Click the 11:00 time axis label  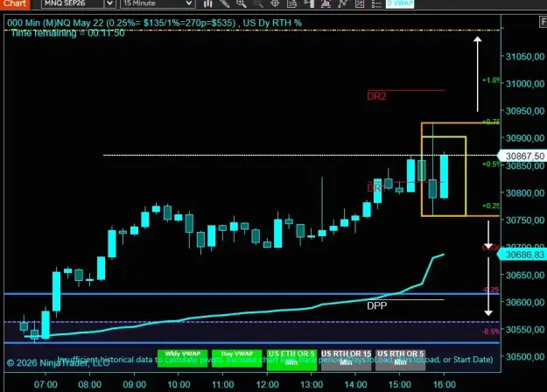[x=223, y=385]
